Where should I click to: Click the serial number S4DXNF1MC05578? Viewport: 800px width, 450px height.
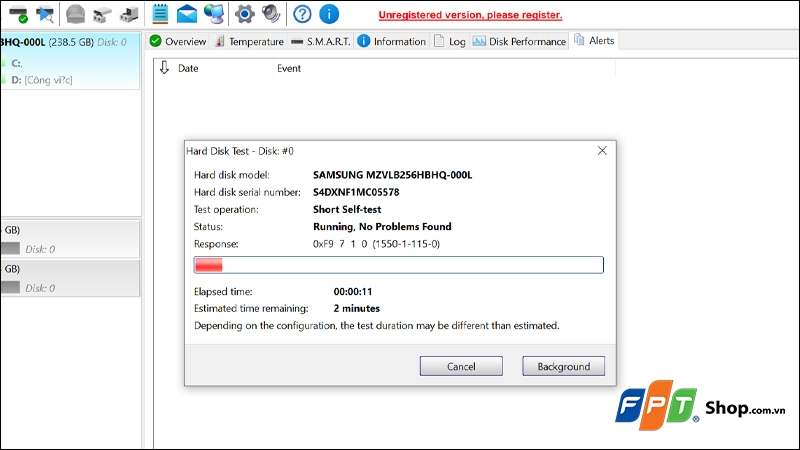356,192
